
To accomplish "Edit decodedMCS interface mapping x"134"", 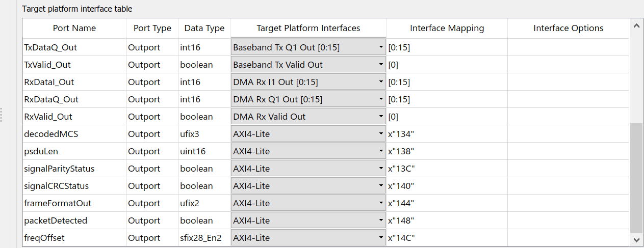I will (447, 134).
